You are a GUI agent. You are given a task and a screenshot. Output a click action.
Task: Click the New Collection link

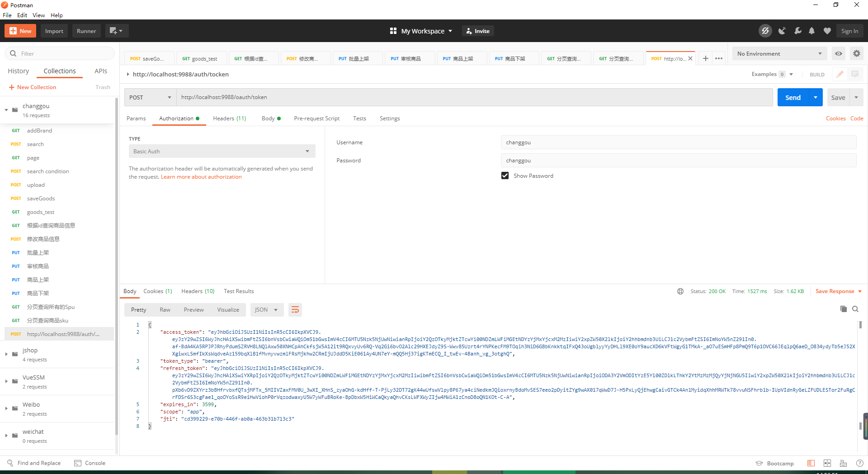tap(33, 87)
